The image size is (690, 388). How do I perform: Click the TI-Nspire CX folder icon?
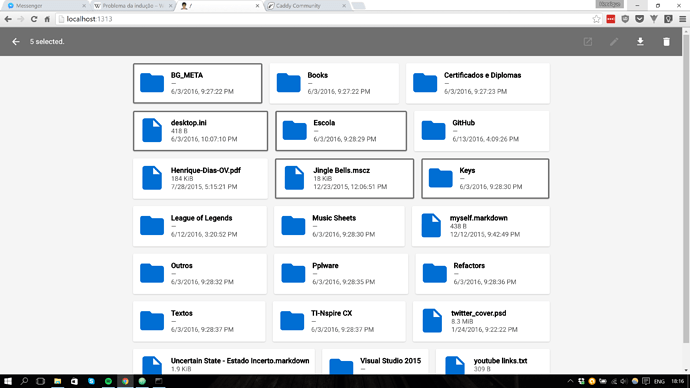point(292,320)
